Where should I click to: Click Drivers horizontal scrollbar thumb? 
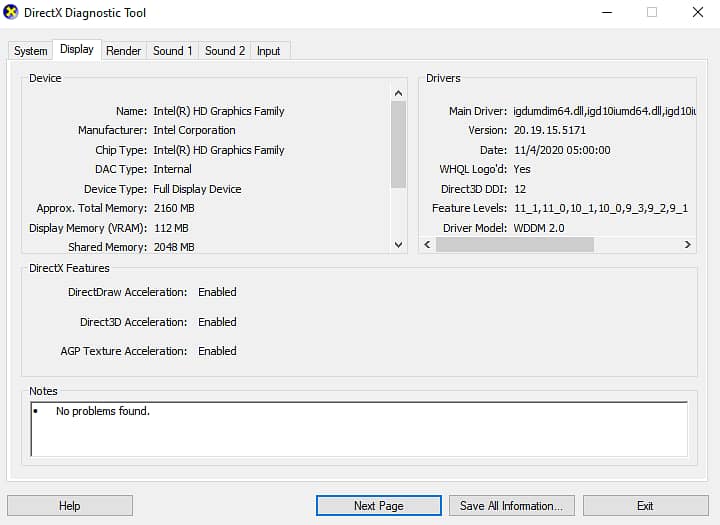[514, 244]
